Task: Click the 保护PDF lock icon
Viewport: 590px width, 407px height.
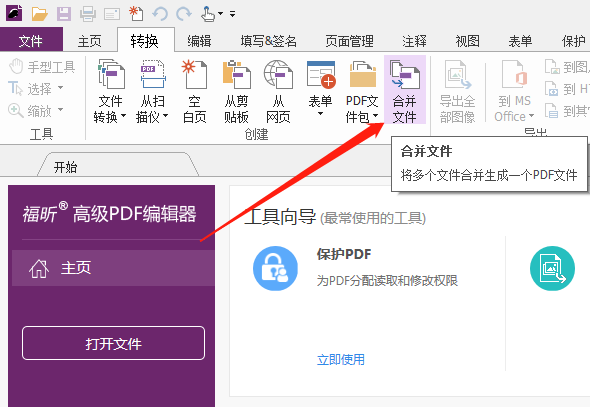Action: coord(275,269)
